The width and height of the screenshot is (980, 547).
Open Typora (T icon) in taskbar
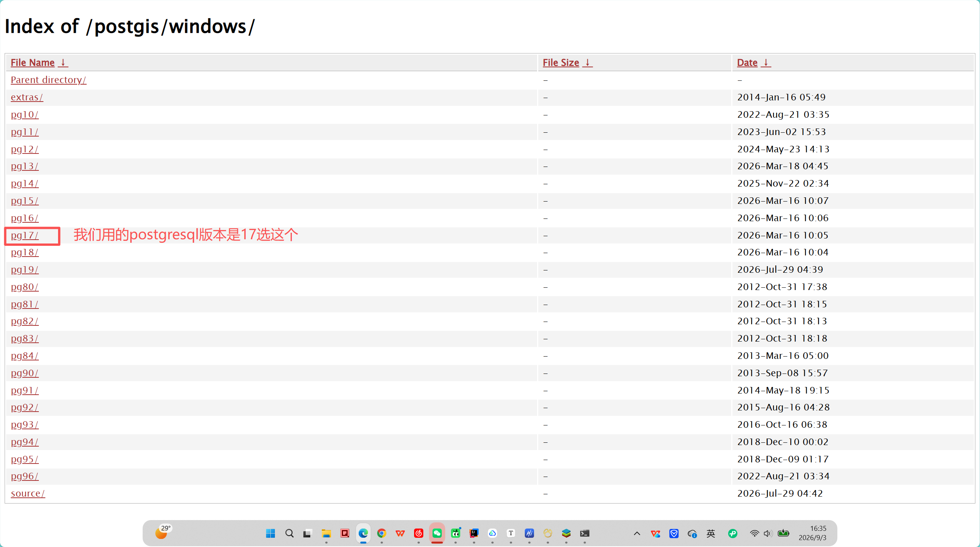(511, 533)
